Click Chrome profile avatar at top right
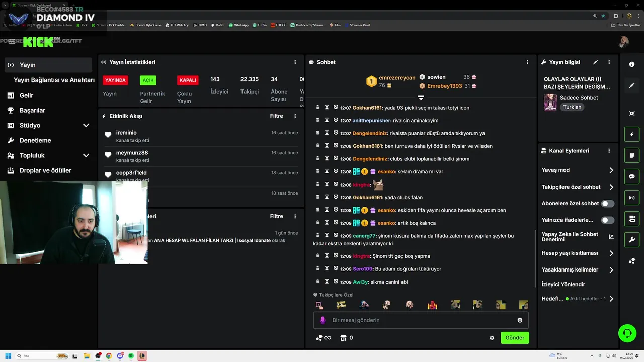This screenshot has height=362, width=644. click(629, 16)
